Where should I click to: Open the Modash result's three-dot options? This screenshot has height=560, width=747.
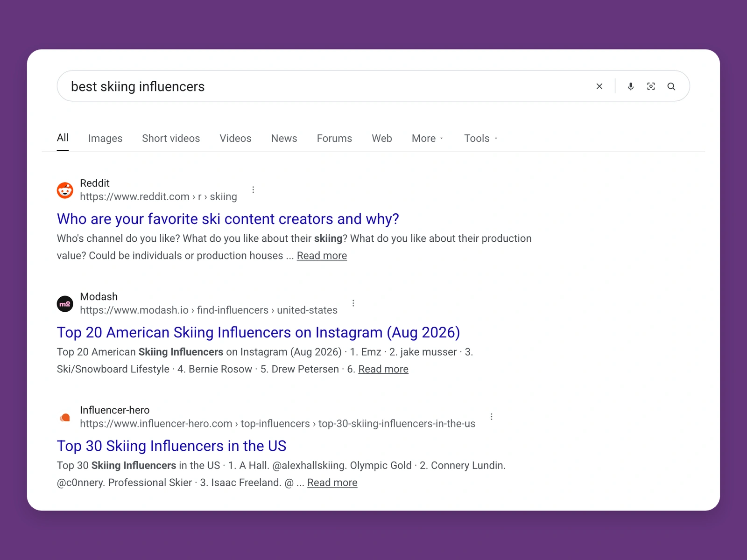[x=353, y=303]
